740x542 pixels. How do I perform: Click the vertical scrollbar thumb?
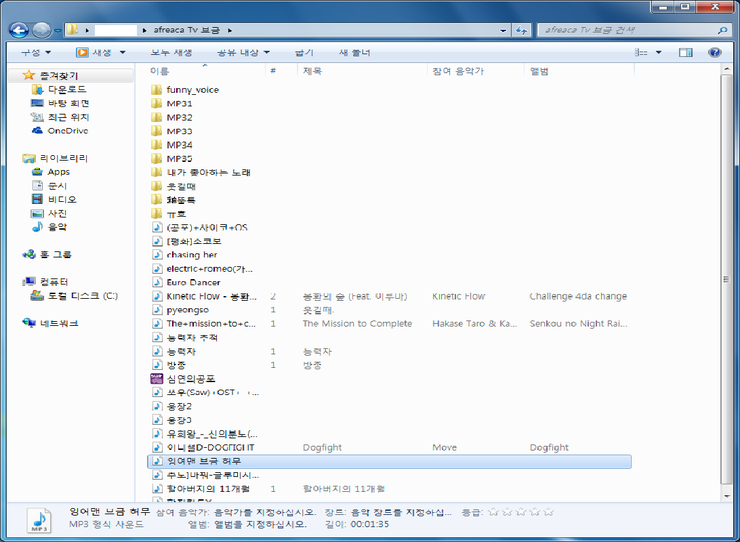(726, 279)
